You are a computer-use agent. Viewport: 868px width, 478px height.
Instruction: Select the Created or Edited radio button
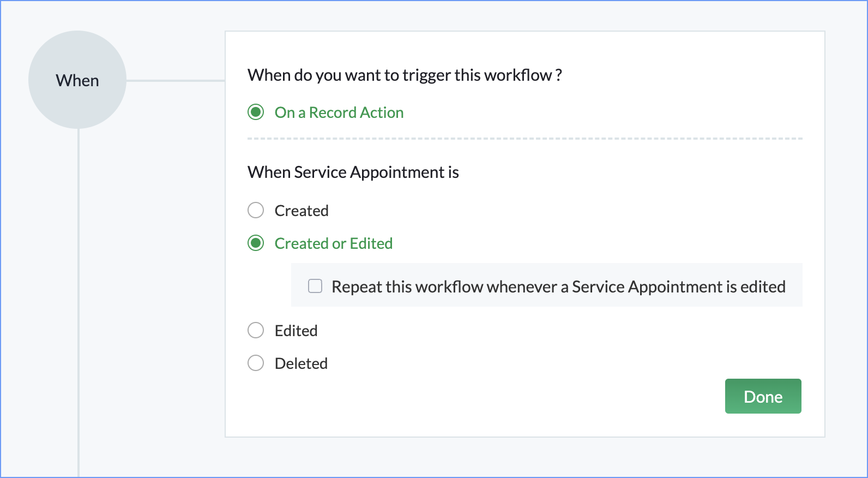(x=256, y=243)
